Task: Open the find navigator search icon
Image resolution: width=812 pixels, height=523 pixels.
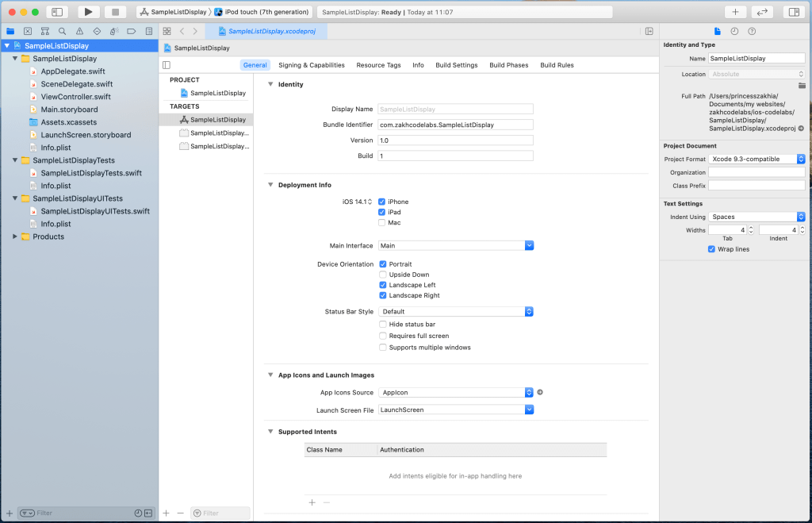Action: tap(62, 31)
